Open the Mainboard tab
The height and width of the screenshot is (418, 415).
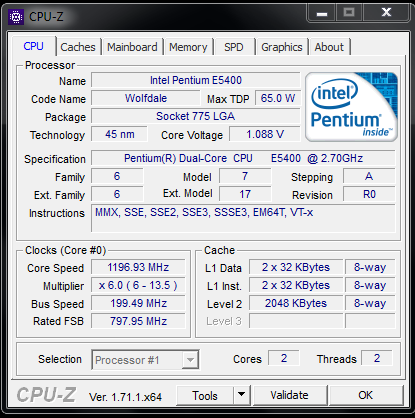click(132, 47)
